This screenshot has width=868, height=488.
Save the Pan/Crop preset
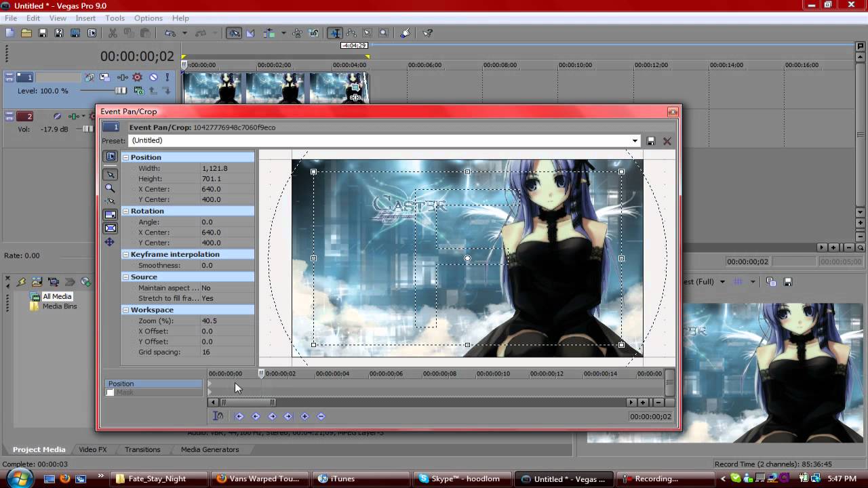click(651, 141)
